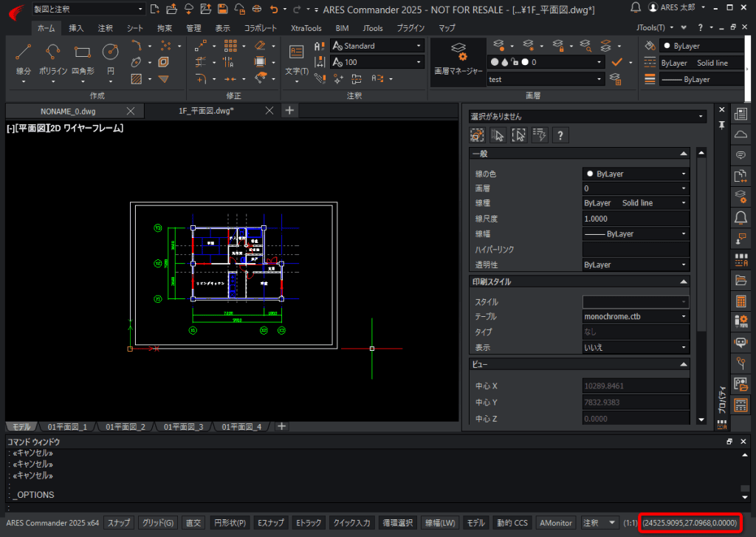
Task: Open the 線の色 ByLayer dropdown
Action: pyautogui.click(x=636, y=174)
